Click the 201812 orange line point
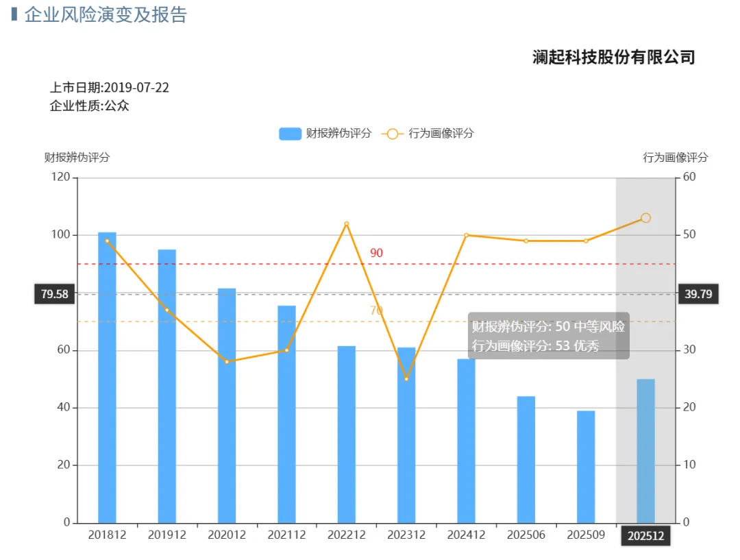Screen dimensions: 740x560 pos(107,241)
